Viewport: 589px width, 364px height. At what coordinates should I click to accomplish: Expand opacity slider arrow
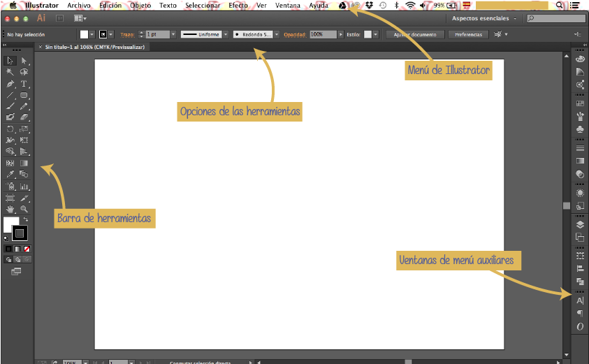click(x=341, y=34)
